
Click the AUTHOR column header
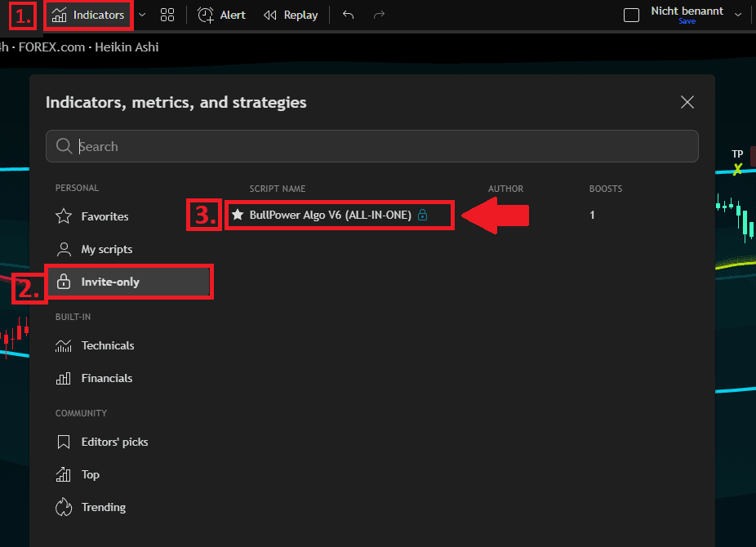(x=505, y=189)
